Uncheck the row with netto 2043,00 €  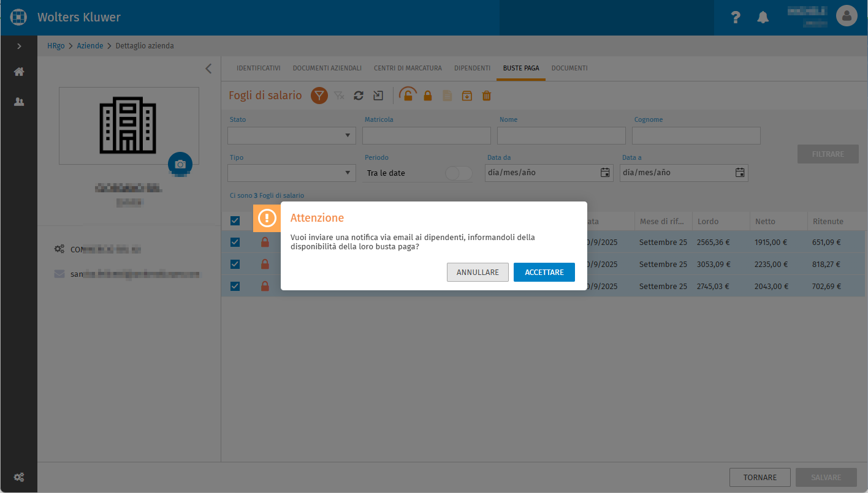235,286
